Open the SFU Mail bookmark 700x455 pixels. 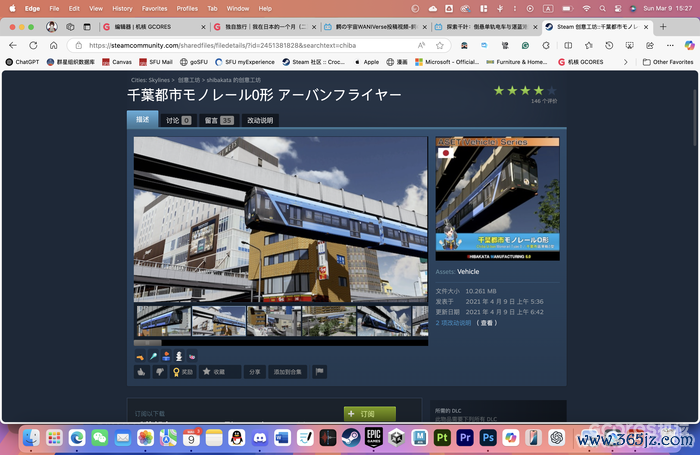pyautogui.click(x=155, y=62)
